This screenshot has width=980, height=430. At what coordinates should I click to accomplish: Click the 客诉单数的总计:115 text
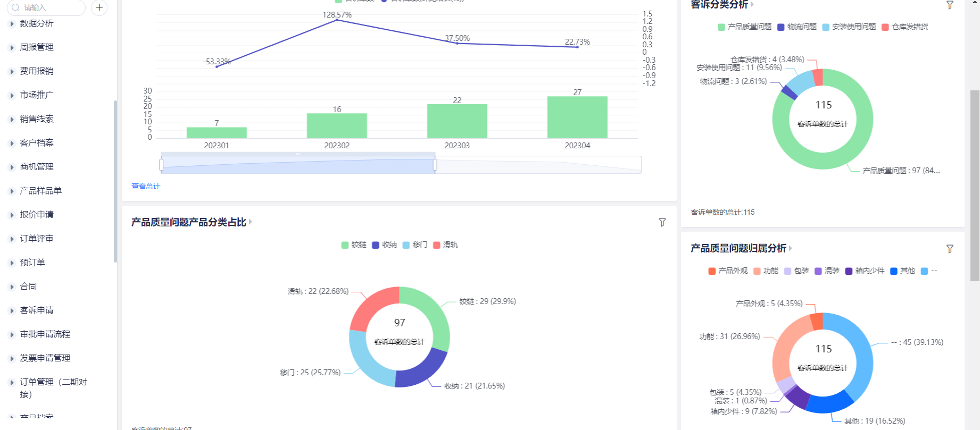(722, 212)
